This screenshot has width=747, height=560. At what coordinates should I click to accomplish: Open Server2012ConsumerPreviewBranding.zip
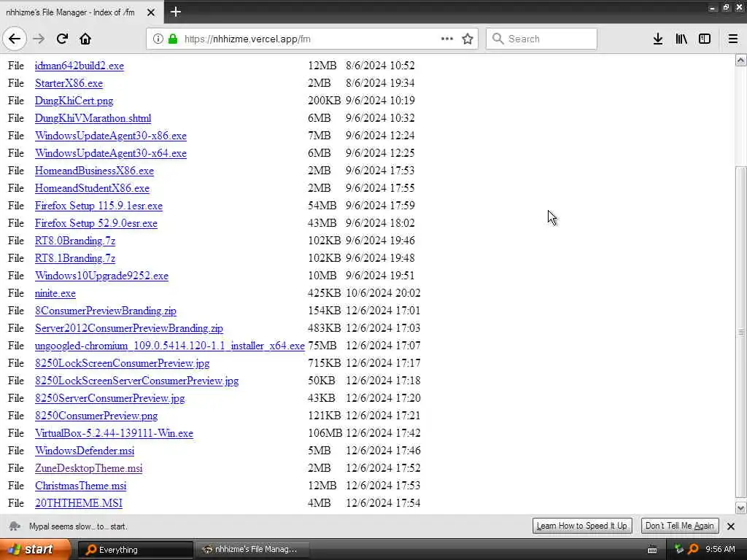(x=128, y=329)
